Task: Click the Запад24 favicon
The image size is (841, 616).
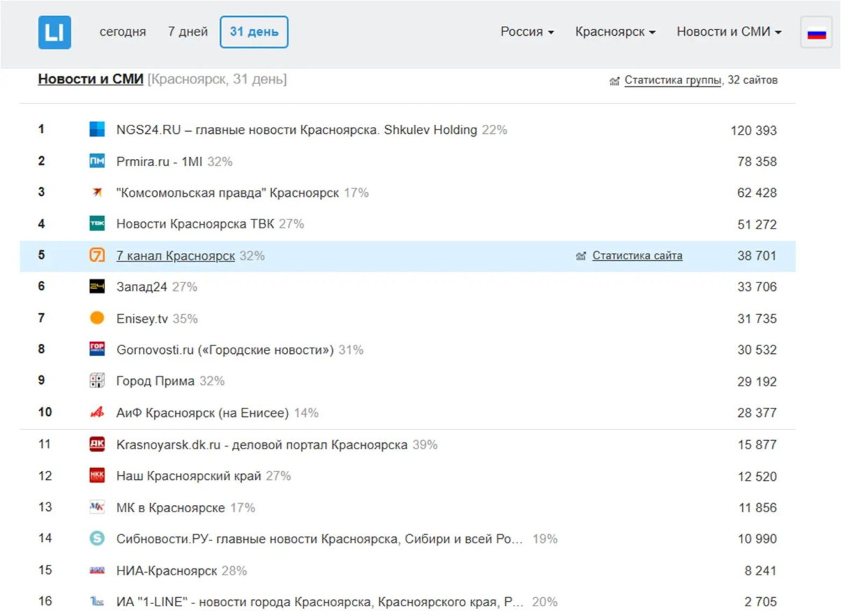Action: pos(97,287)
